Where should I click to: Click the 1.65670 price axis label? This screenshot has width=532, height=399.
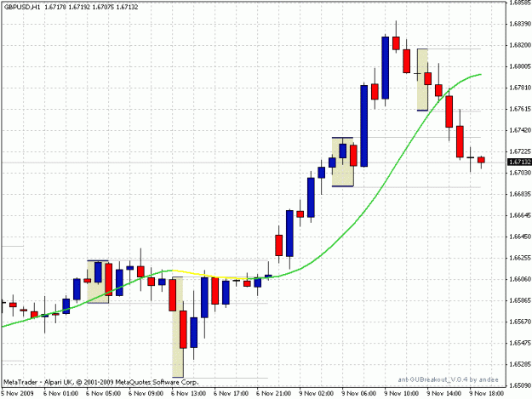(520, 322)
